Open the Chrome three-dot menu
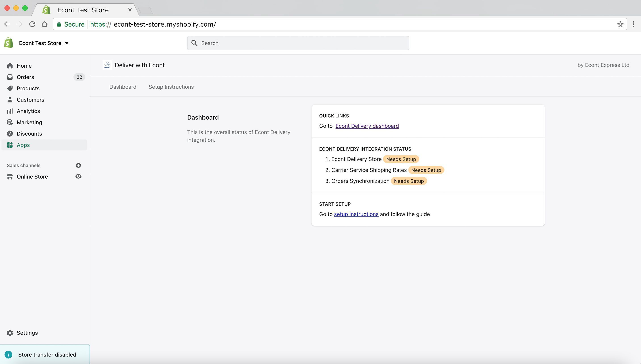The image size is (641, 364). 633,24
